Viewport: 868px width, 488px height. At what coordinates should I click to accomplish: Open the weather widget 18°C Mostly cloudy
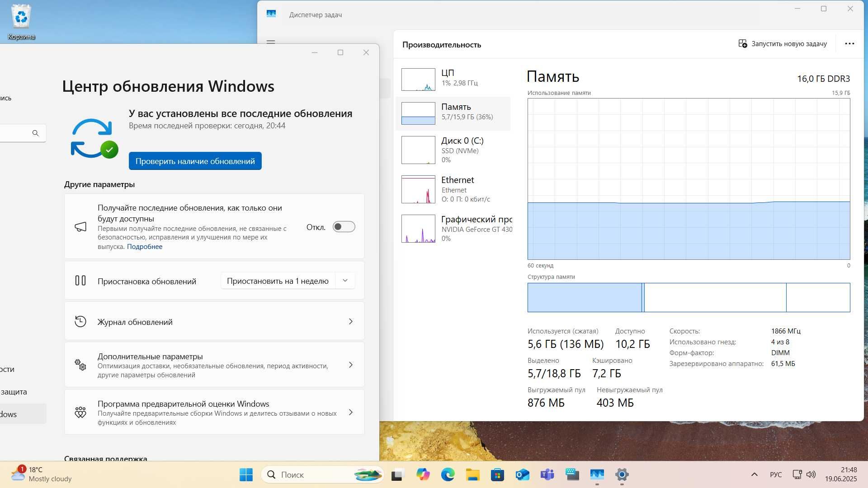42,474
